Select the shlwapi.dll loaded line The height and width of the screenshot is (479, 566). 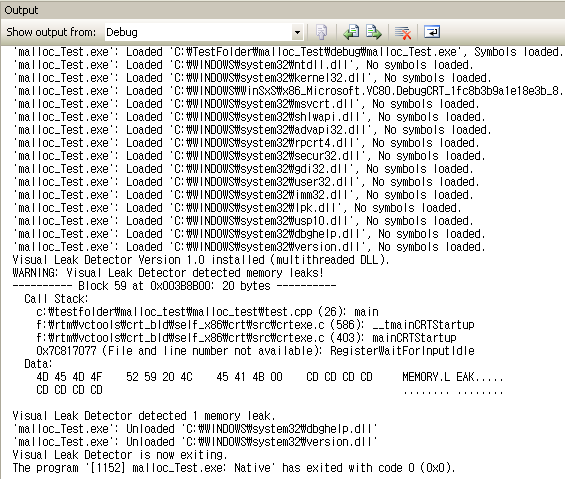point(249,117)
